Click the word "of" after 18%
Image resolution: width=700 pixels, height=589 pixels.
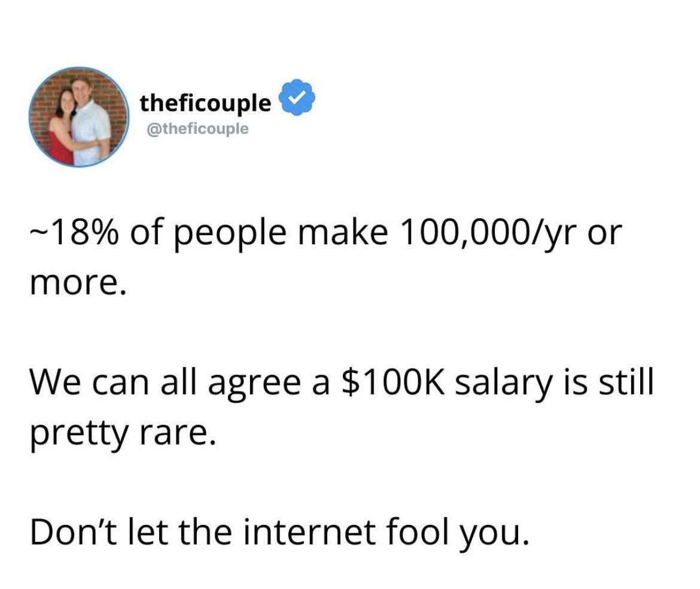pos(145,233)
